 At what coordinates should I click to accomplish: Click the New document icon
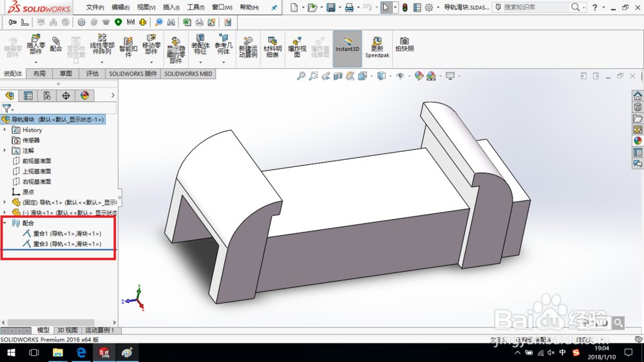tap(294, 7)
